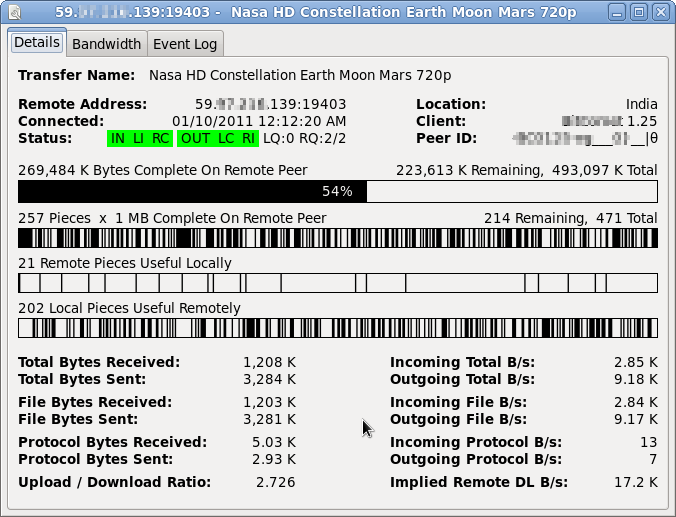This screenshot has width=676, height=517.
Task: Click 223,613 K Remaining, 493,097 K Total
Action: click(527, 170)
